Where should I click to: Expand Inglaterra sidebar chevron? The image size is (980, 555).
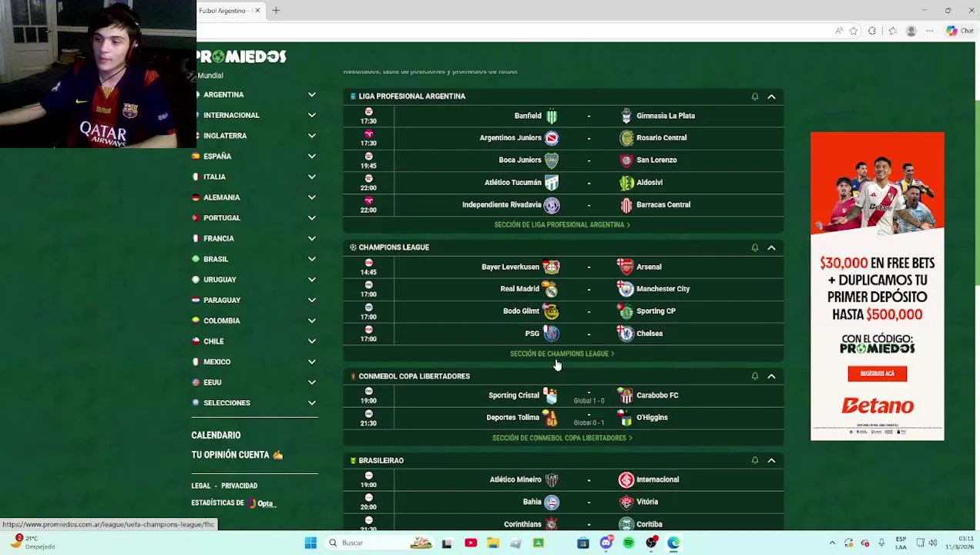(x=312, y=136)
